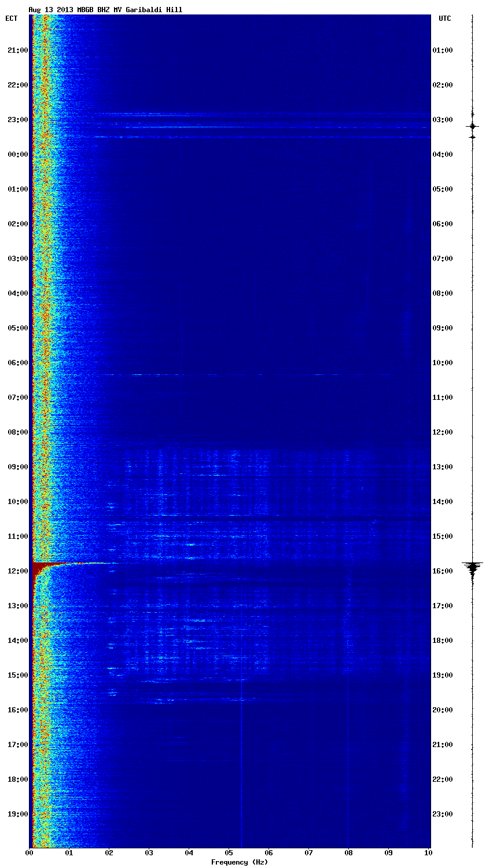The height and width of the screenshot is (868, 493).
Task: Pick the 20:00 label on the UTC axis
Action: [443, 710]
